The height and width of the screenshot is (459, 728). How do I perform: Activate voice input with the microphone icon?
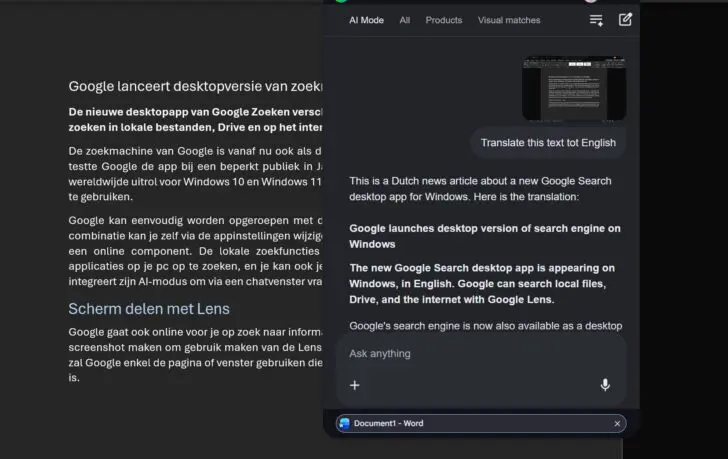click(605, 385)
